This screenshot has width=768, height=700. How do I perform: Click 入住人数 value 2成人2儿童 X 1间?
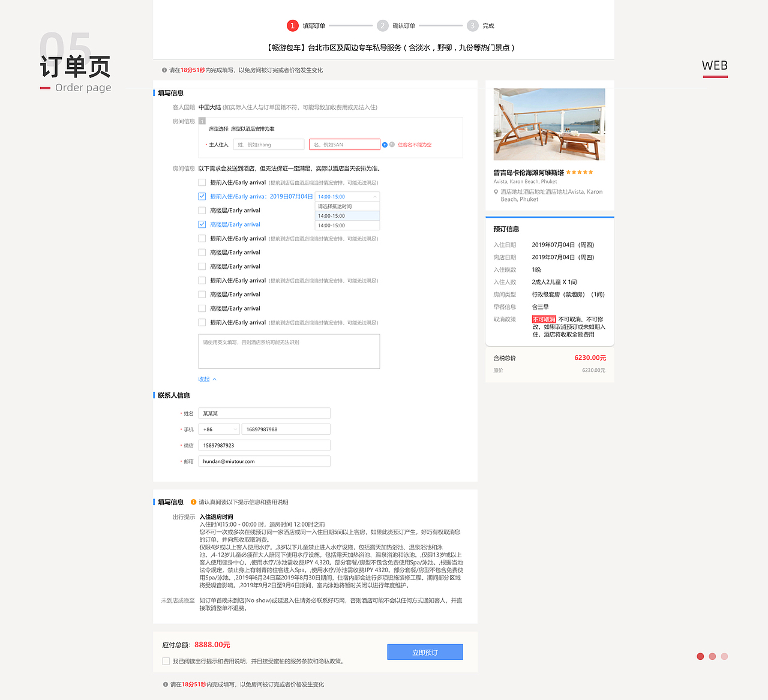pos(554,282)
